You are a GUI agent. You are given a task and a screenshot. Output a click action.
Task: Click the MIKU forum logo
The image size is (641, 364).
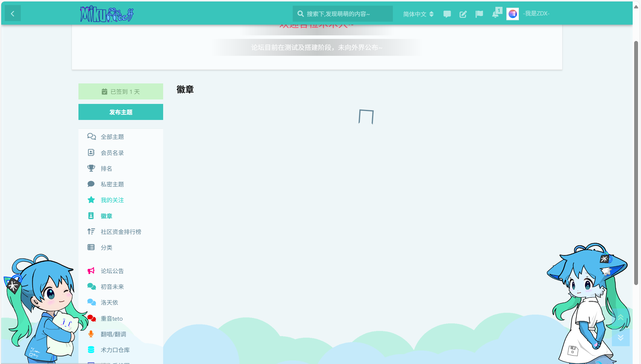click(x=107, y=14)
